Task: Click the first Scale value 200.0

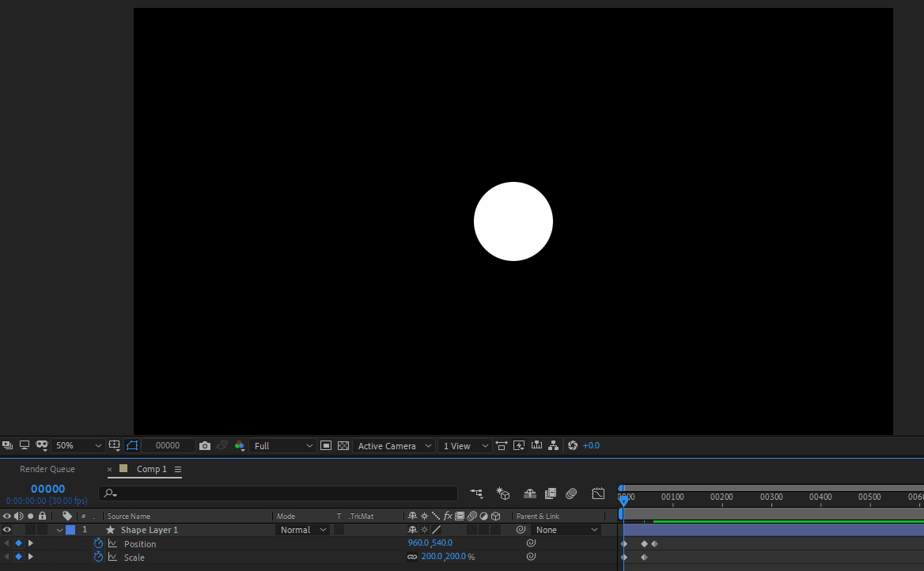Action: (432, 556)
